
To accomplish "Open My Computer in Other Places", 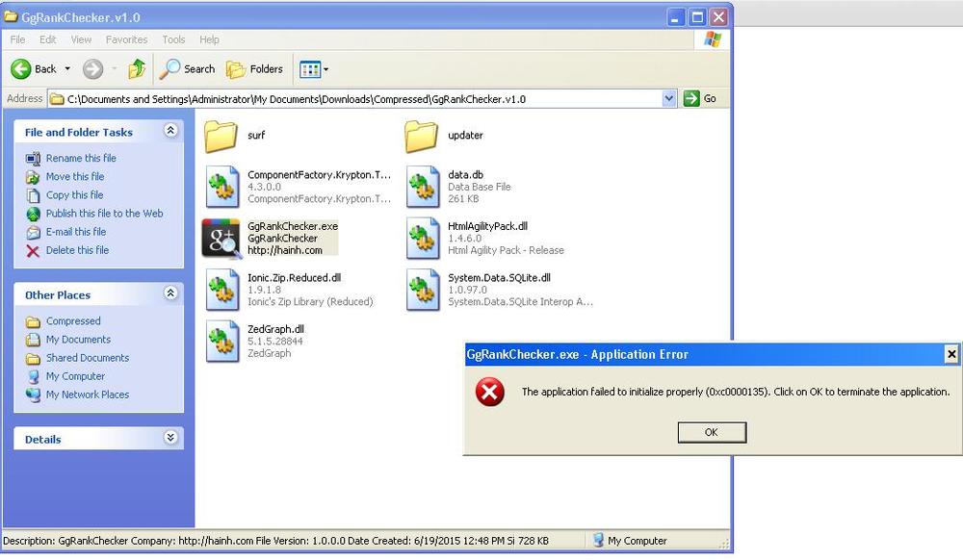I will point(75,376).
